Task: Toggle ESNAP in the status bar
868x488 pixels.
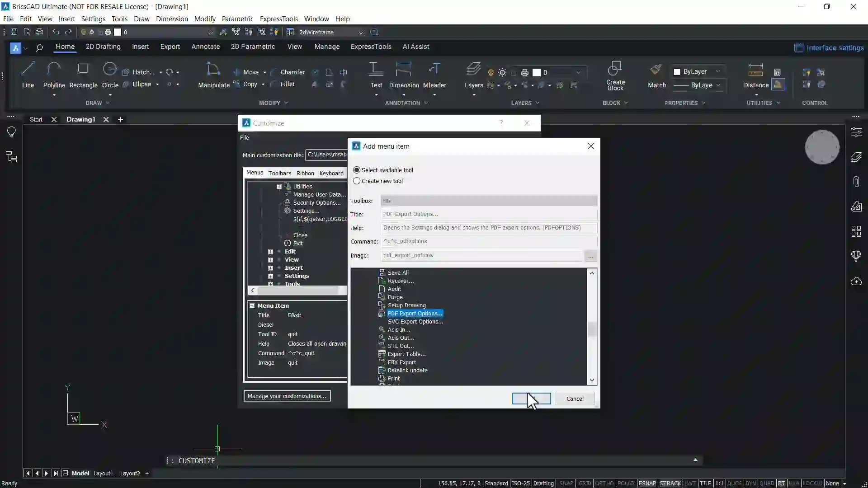Action: (x=648, y=483)
